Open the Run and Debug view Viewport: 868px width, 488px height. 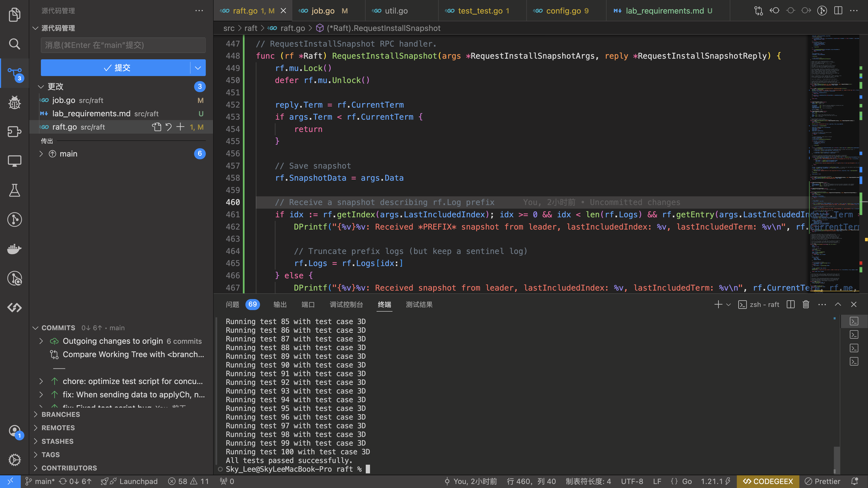tap(14, 102)
